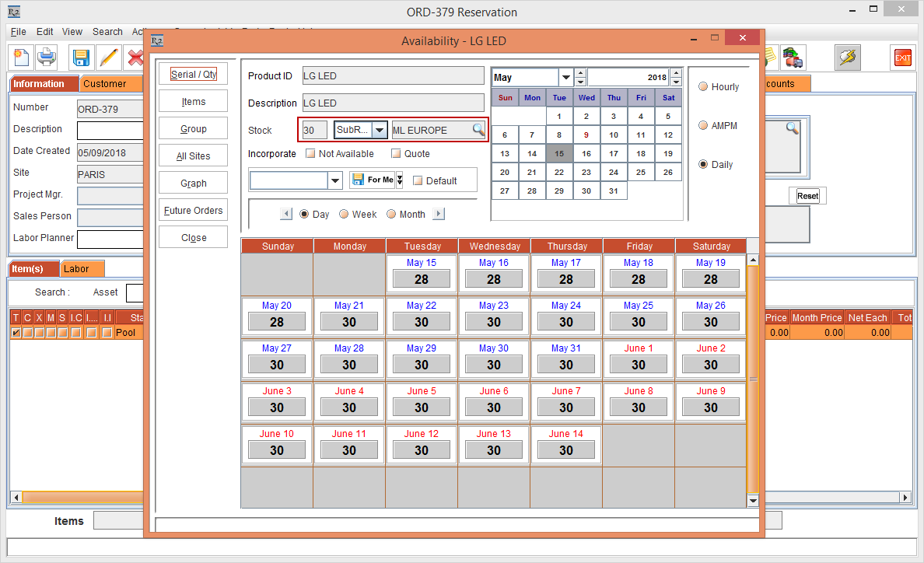
Task: Click the truck shipping icon
Action: point(793,58)
